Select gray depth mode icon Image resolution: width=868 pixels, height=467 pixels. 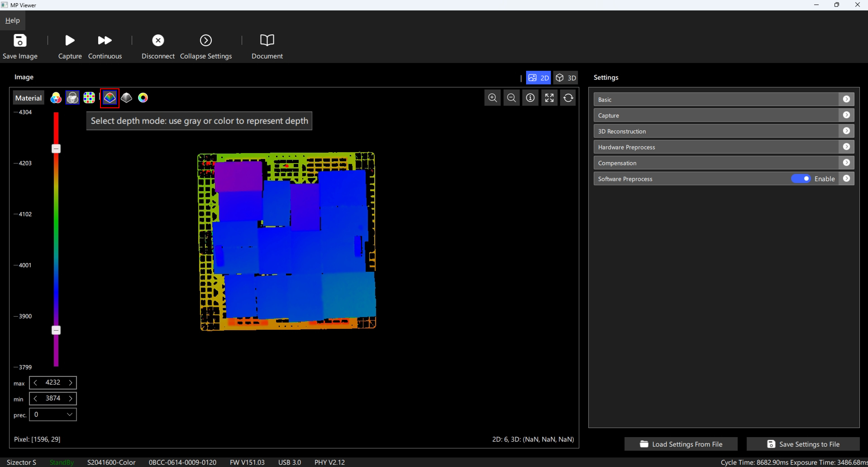126,98
